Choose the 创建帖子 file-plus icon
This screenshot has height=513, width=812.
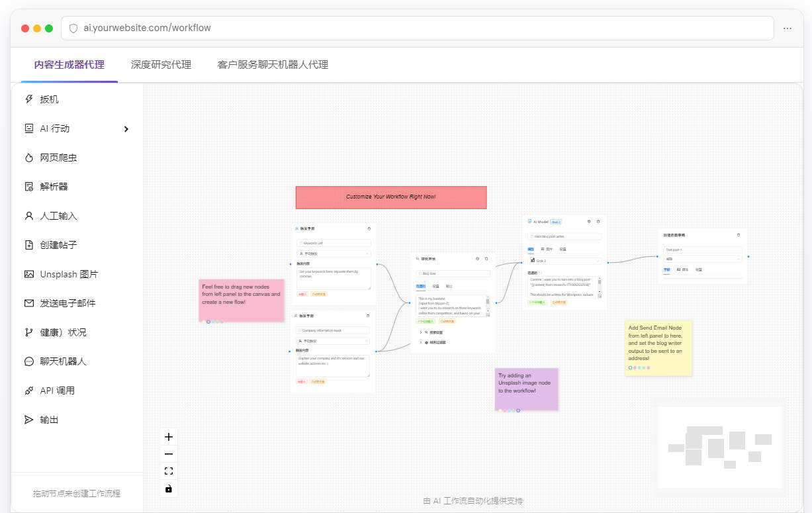(28, 245)
